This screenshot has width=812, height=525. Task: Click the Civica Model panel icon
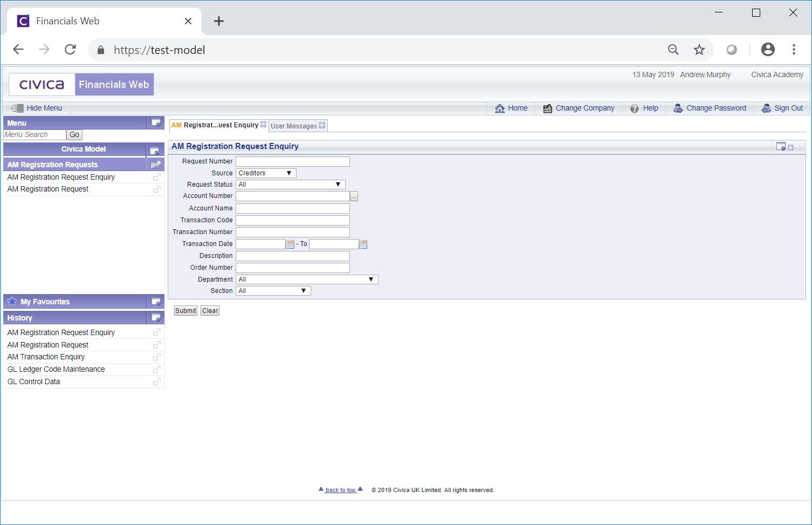click(x=154, y=150)
